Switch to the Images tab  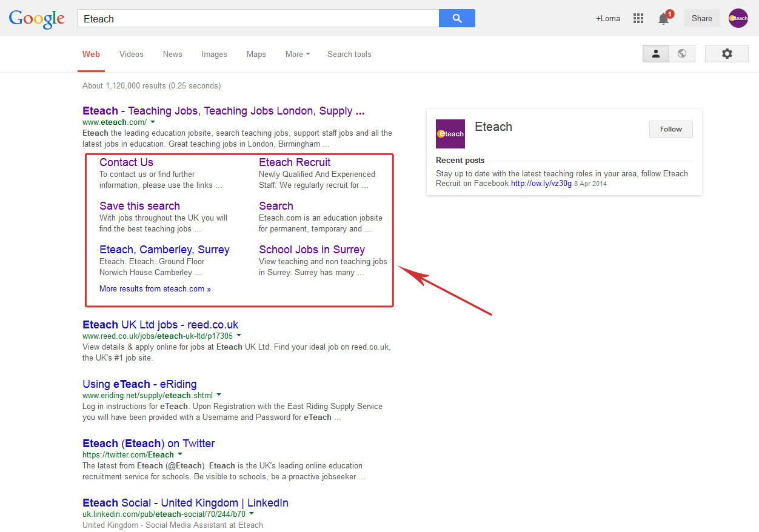tap(215, 54)
